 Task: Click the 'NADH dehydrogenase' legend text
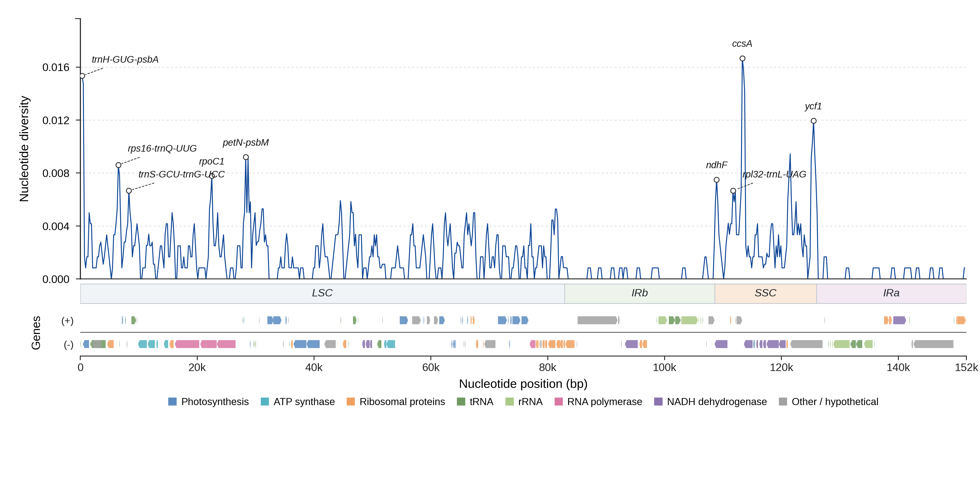coord(717,402)
